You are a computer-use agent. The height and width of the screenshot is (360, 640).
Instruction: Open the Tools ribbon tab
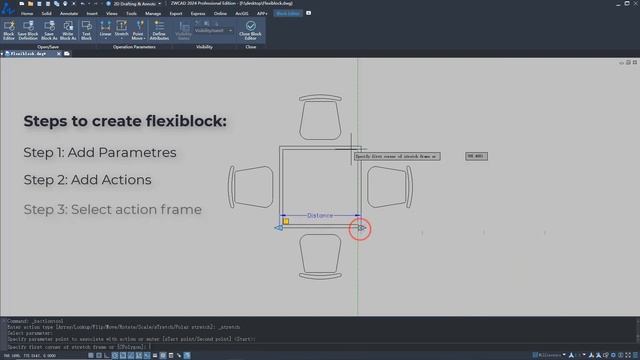[x=131, y=13]
